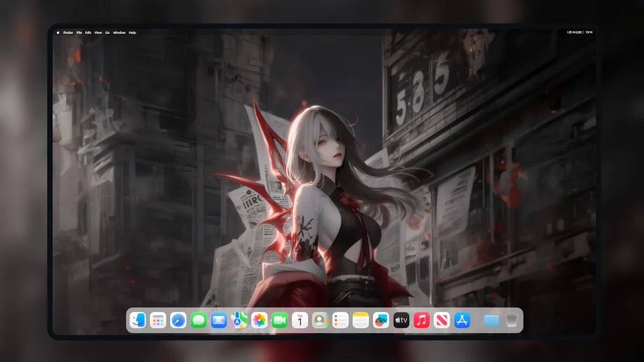Open the Apple TV app
The image size is (644, 362).
point(401,320)
